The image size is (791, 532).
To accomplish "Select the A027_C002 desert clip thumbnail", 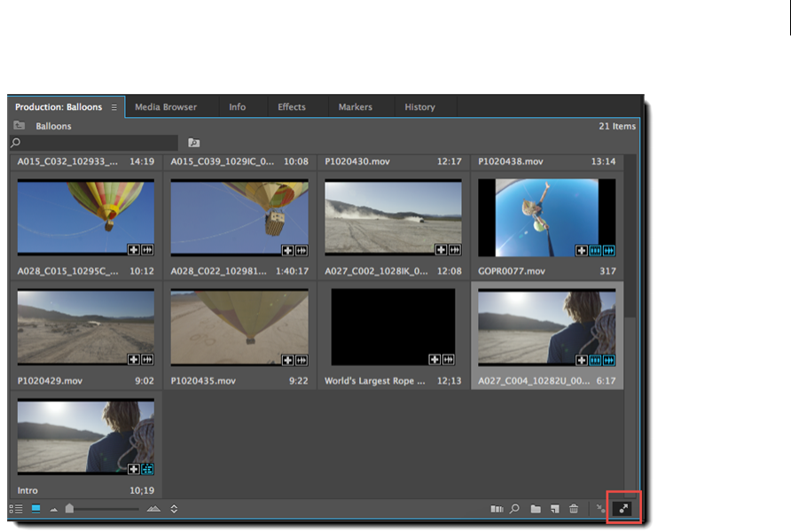I will point(393,217).
